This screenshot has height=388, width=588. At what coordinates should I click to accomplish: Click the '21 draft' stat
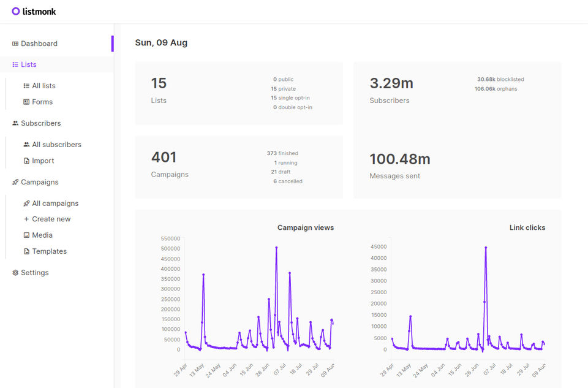(281, 172)
